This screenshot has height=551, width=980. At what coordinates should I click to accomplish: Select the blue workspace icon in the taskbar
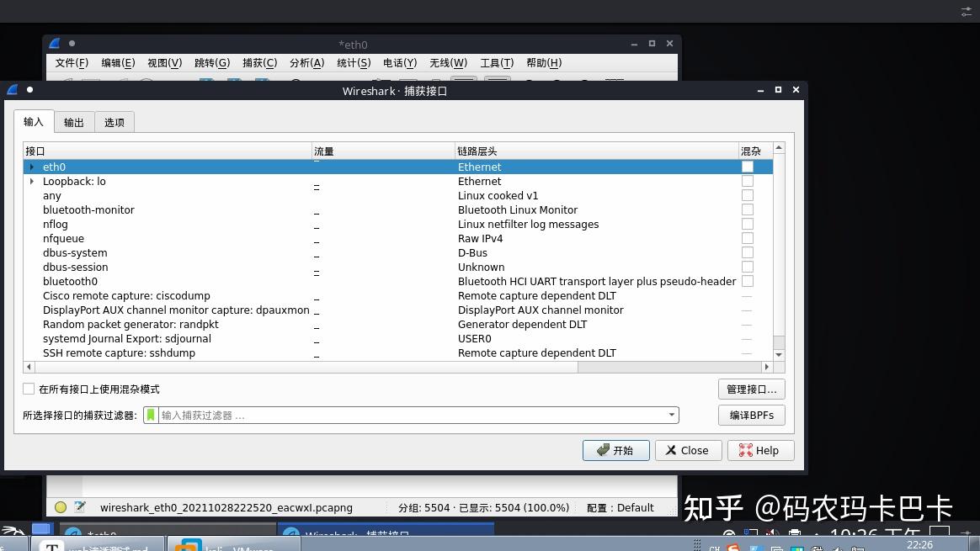tap(41, 530)
